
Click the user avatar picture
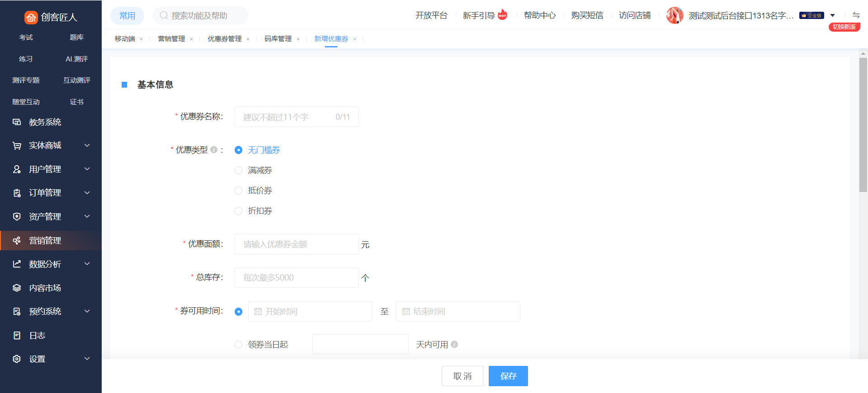tap(675, 15)
